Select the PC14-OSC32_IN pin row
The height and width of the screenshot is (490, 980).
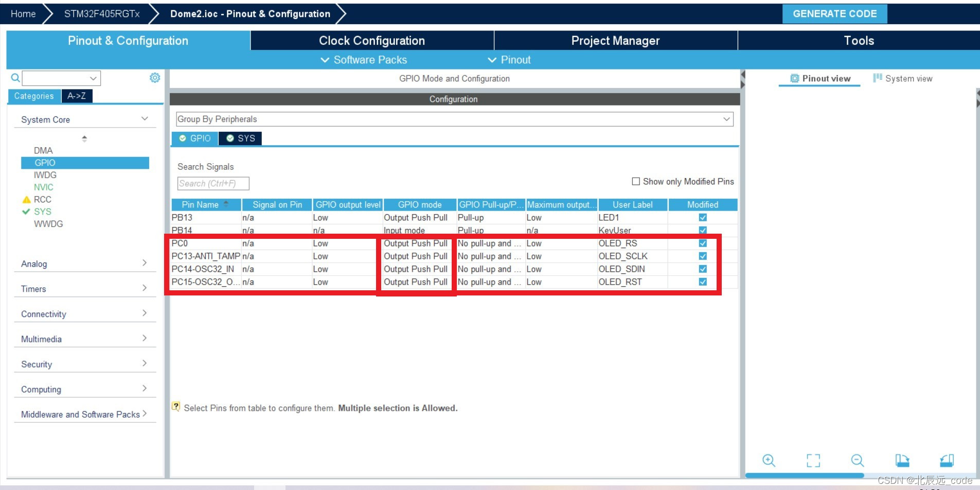[454, 269]
